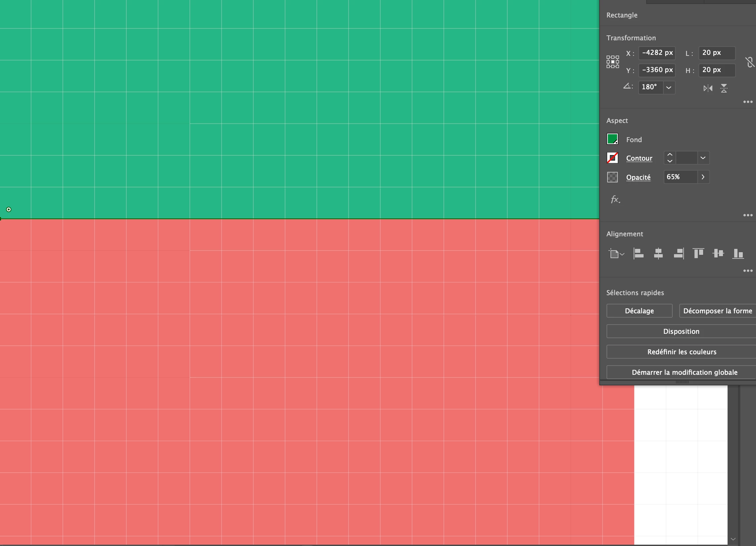Align objects to the horizontal center

658,253
